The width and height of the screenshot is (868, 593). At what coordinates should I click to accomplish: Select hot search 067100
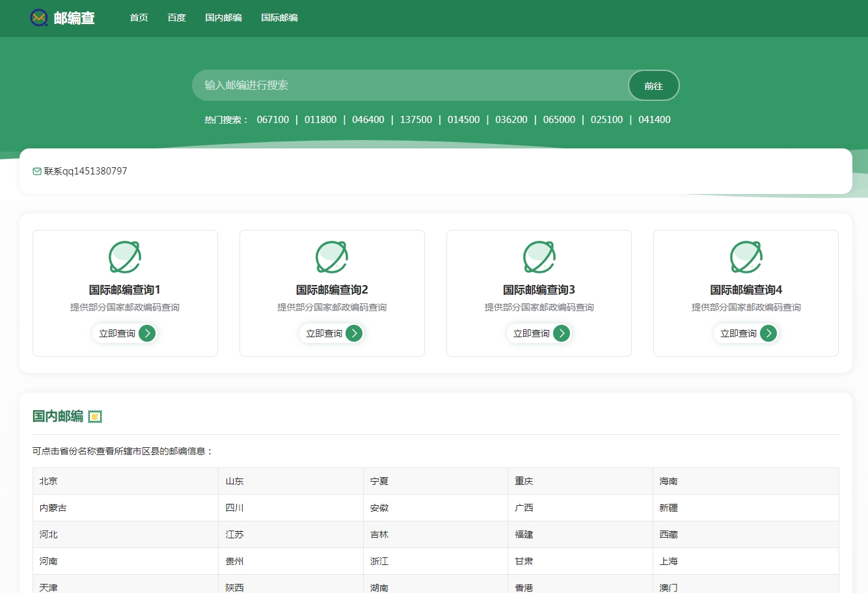(x=273, y=120)
